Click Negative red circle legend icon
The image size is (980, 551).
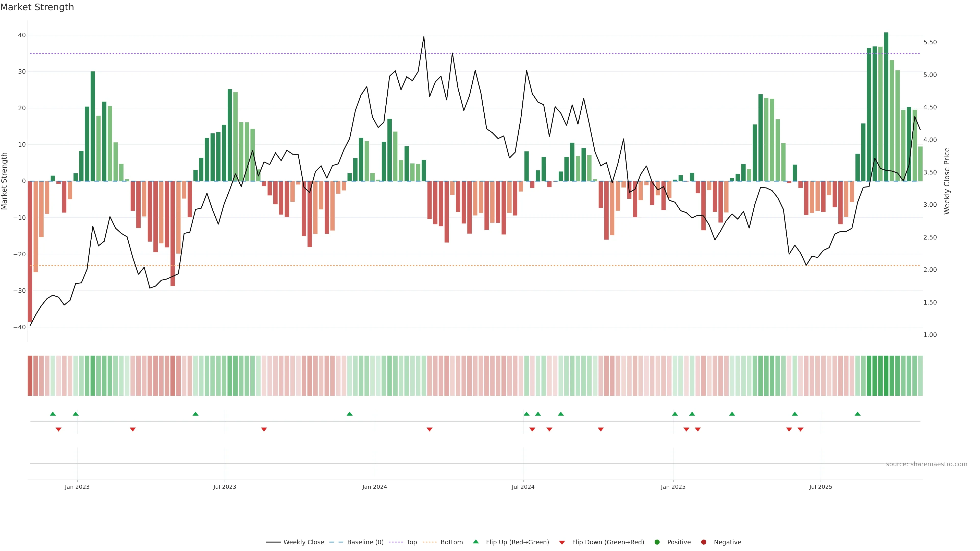703,542
